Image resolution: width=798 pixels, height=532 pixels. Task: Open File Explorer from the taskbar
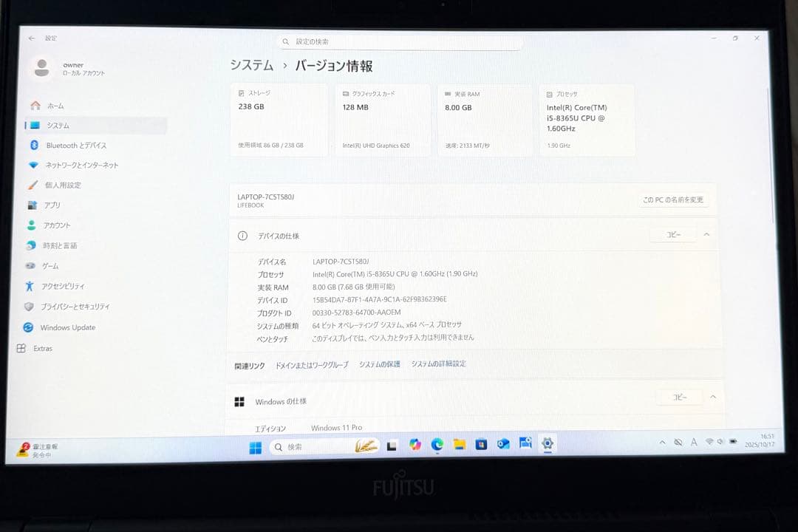click(x=460, y=444)
